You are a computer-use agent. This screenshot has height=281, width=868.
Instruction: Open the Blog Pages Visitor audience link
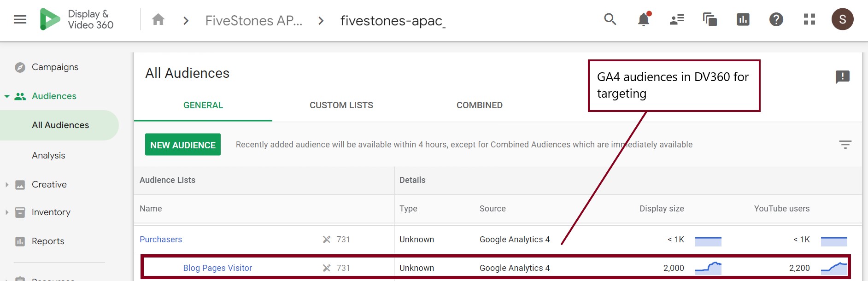(x=217, y=268)
